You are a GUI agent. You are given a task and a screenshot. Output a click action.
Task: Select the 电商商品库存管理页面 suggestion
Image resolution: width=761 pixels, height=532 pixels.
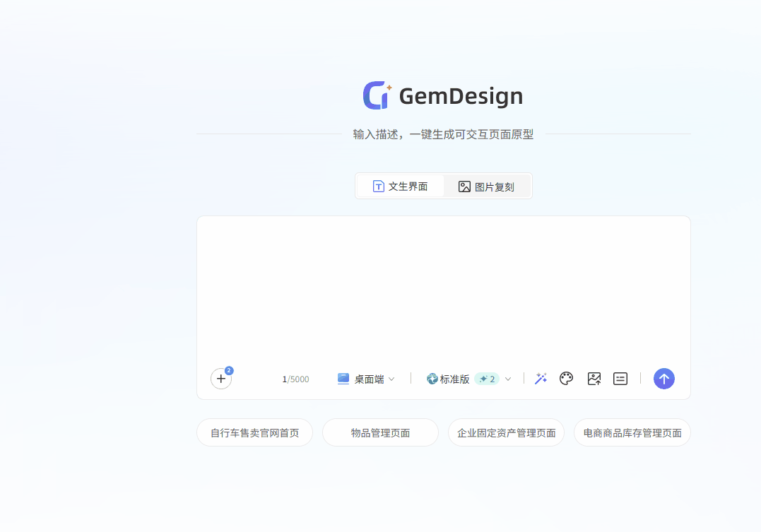pyautogui.click(x=632, y=432)
